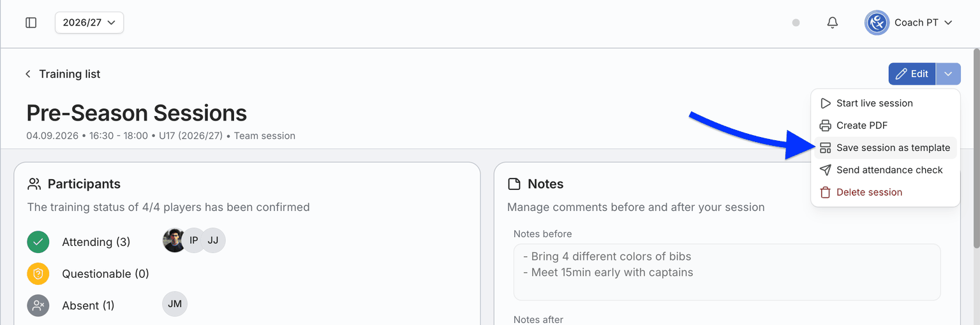Image resolution: width=980 pixels, height=325 pixels.
Task: Click the blue Edit button
Action: 912,74
